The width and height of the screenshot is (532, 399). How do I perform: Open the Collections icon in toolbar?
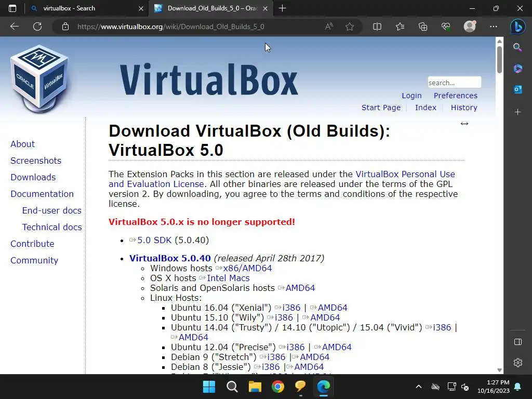(423, 26)
